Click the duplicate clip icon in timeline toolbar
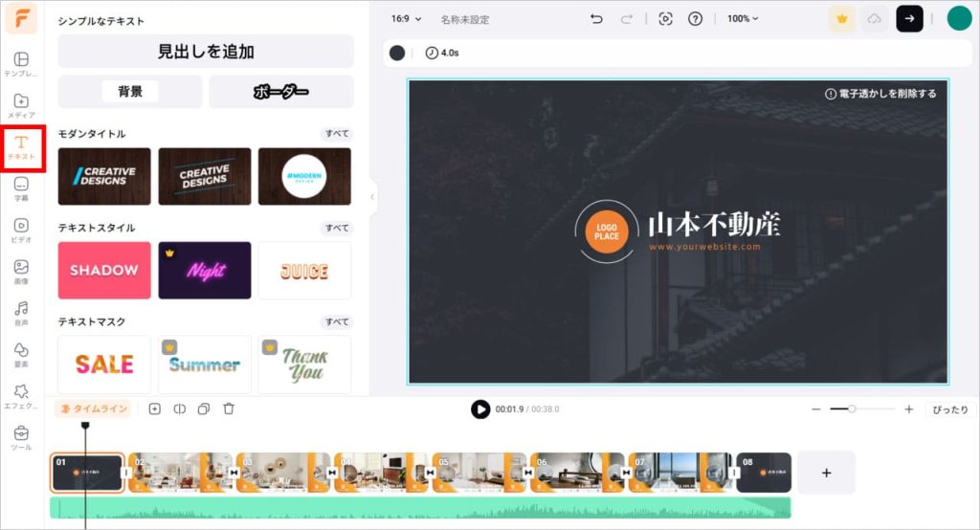Viewport: 980px width, 530px height. (204, 409)
